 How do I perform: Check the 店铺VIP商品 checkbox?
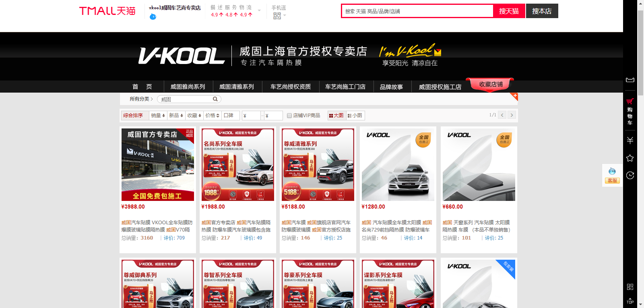(289, 116)
